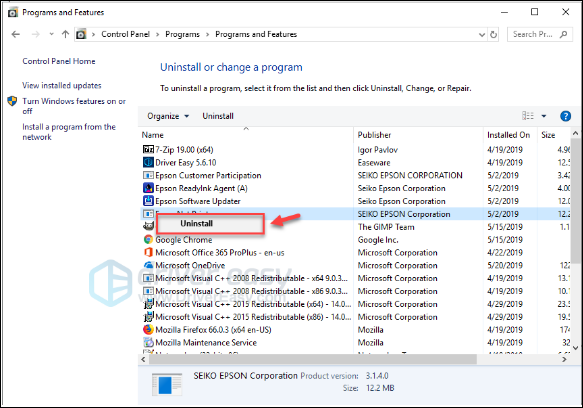
Task: Click the horizontal scrollbar right arrow
Action: point(564,359)
